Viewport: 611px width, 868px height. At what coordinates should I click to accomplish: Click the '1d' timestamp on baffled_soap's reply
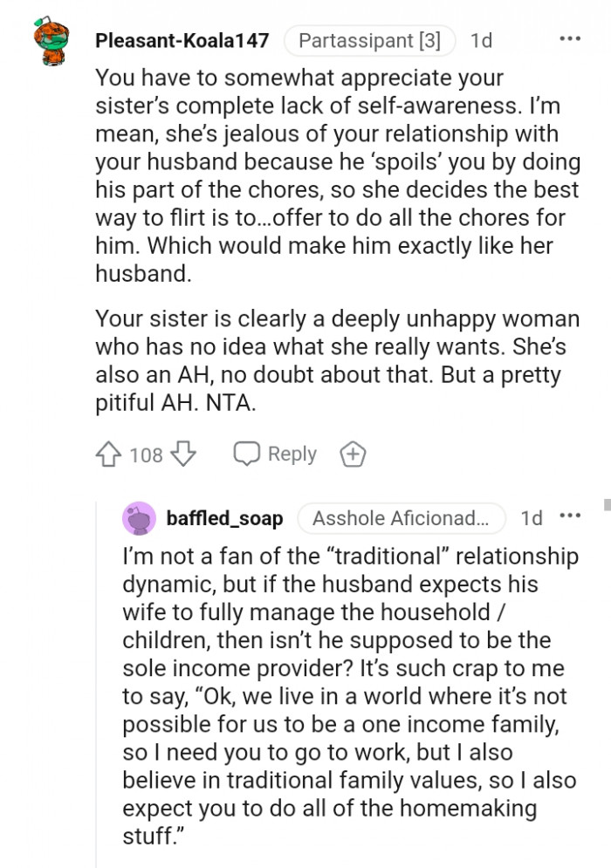532,516
